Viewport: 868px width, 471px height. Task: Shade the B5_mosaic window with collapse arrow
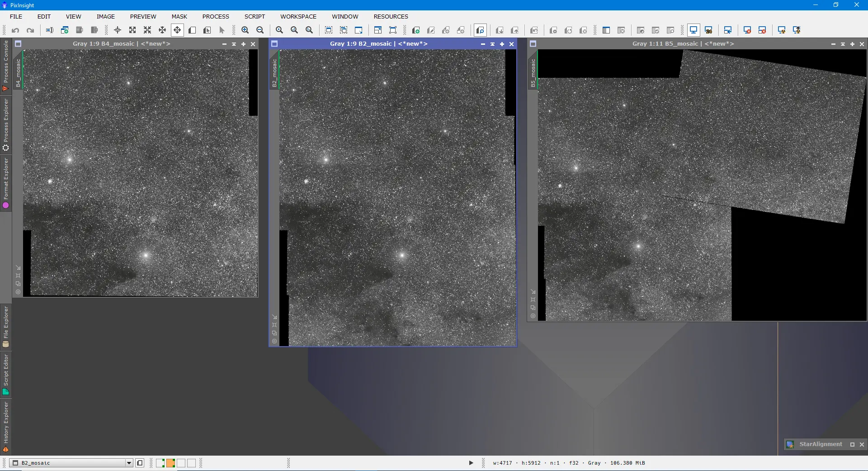tap(843, 44)
